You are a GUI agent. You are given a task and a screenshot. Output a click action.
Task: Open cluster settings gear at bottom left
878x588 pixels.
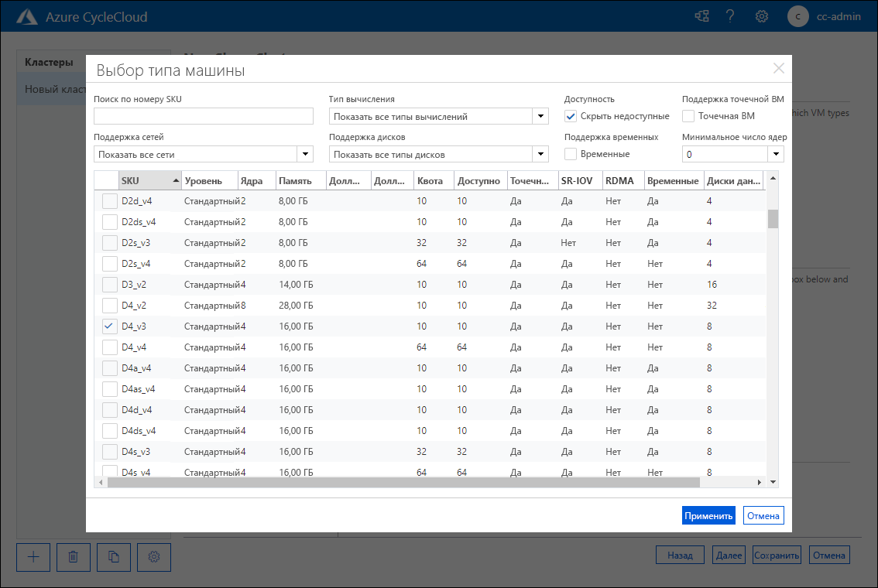154,556
